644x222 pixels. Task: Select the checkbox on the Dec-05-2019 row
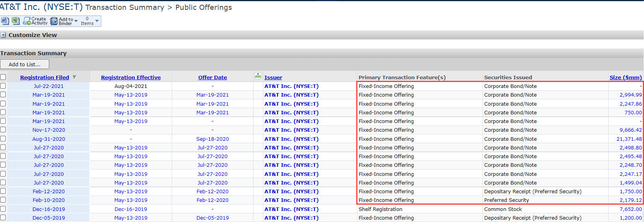(x=3, y=218)
